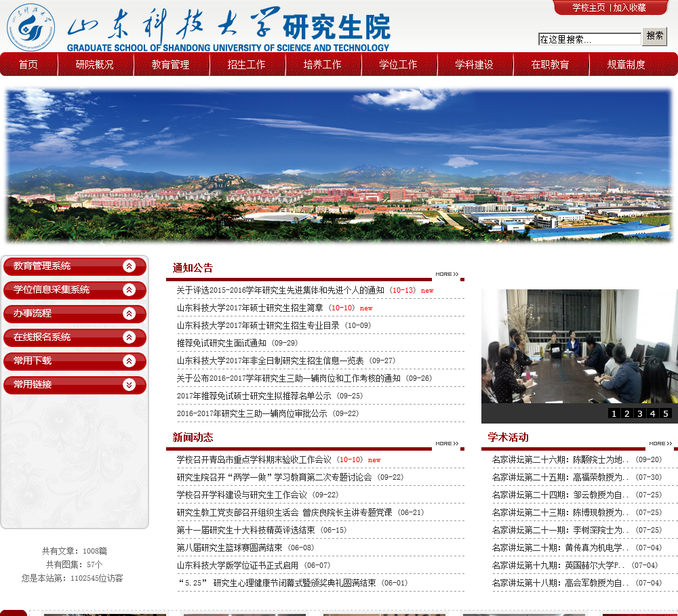678x616 pixels.
Task: Click the university round logo emblem
Action: click(x=31, y=27)
